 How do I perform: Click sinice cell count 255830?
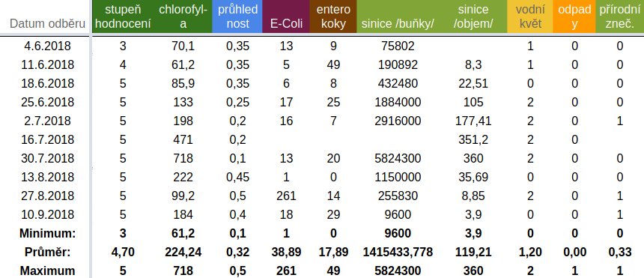pos(398,196)
